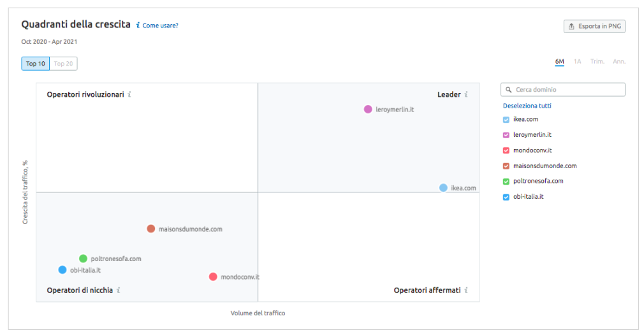Click info icon beside Operatori di nicchia
Image resolution: width=644 pixels, height=335 pixels.
(x=119, y=290)
